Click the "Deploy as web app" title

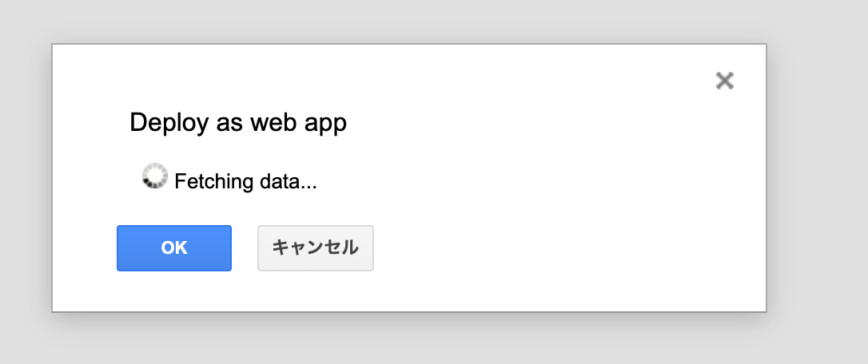[x=238, y=123]
